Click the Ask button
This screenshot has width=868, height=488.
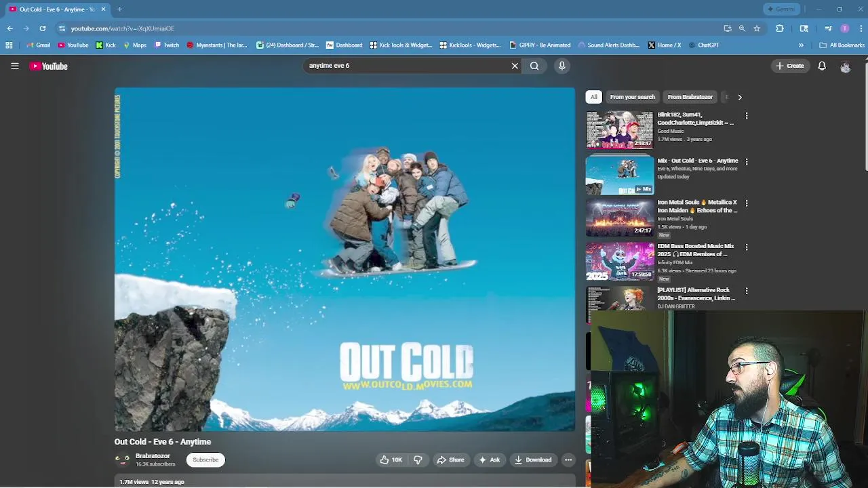(x=489, y=460)
